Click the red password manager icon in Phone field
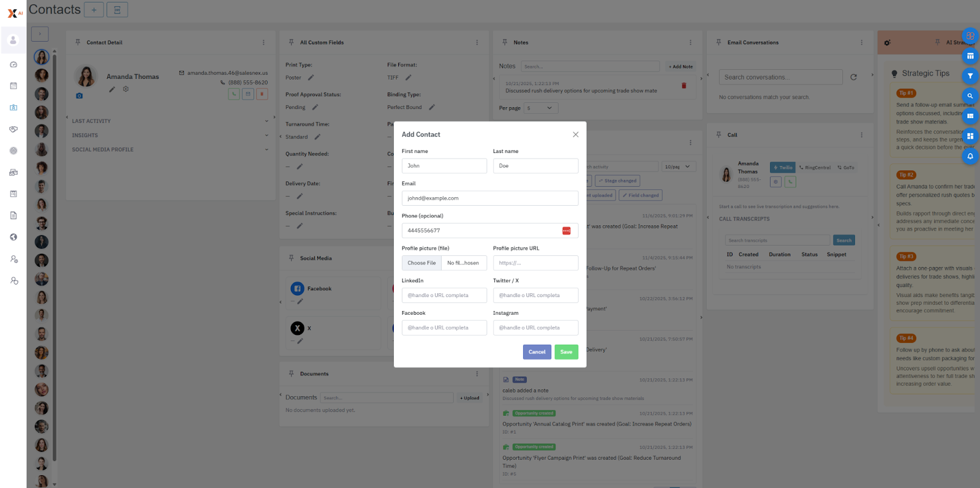This screenshot has height=488, width=980. (566, 231)
